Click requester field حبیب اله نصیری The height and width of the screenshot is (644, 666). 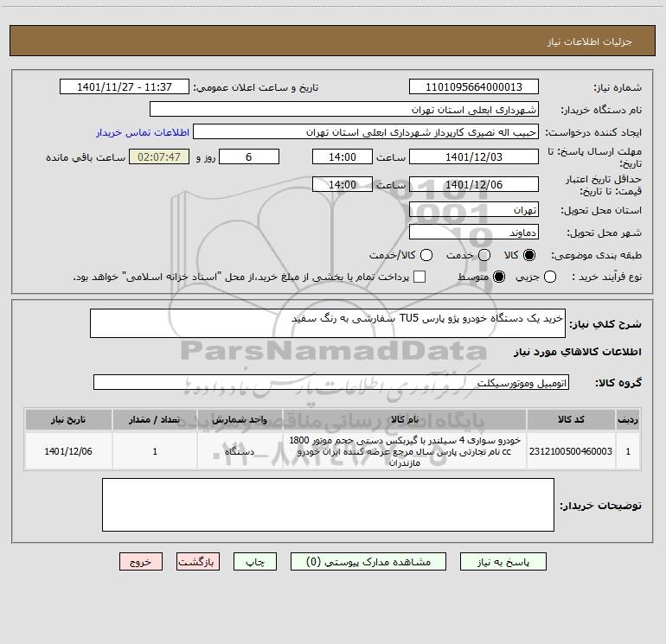[x=366, y=132]
